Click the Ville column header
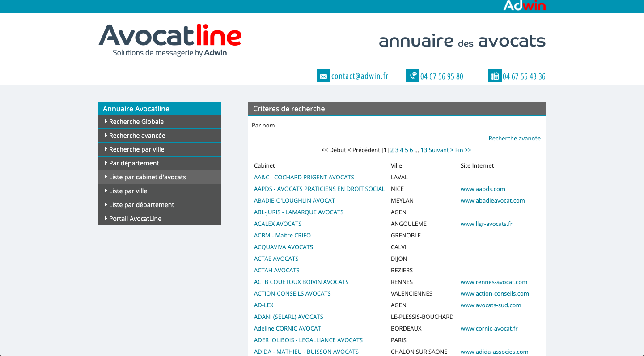This screenshot has width=644, height=356. (x=396, y=166)
